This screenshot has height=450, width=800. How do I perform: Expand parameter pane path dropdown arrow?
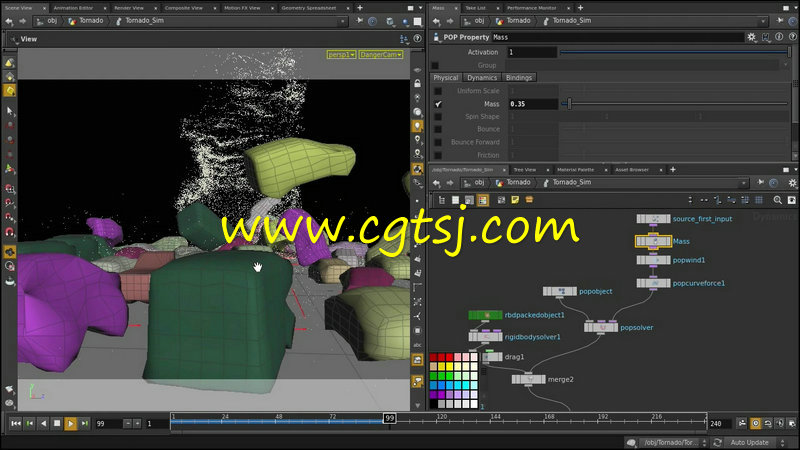(x=763, y=21)
